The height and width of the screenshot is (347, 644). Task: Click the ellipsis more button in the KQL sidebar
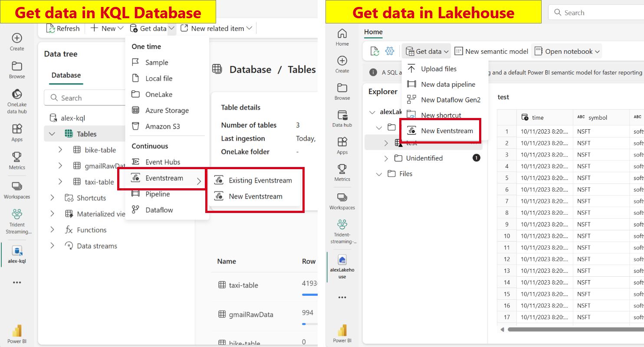(x=17, y=282)
